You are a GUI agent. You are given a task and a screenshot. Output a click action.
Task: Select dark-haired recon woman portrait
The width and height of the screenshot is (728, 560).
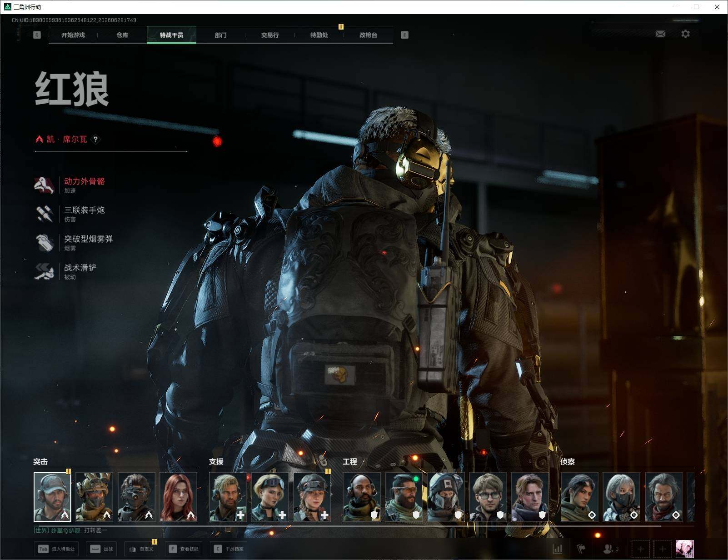pos(579,497)
